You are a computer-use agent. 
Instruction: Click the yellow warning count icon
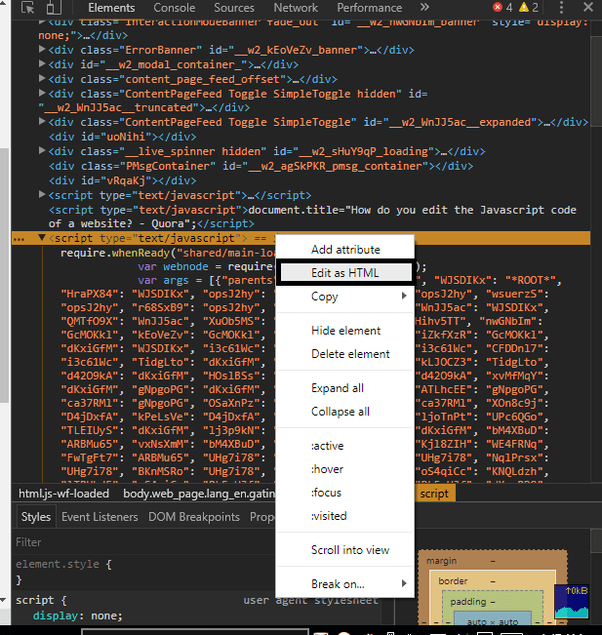[x=524, y=7]
